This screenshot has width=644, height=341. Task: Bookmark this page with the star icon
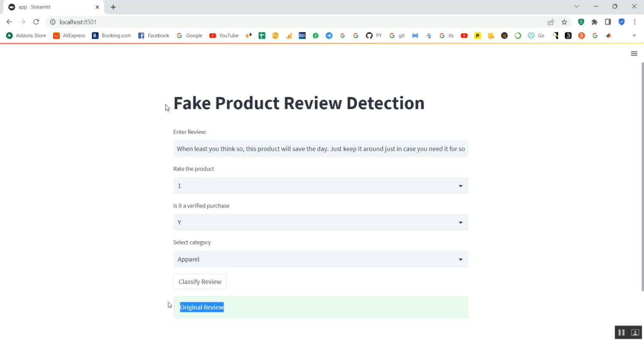point(564,22)
